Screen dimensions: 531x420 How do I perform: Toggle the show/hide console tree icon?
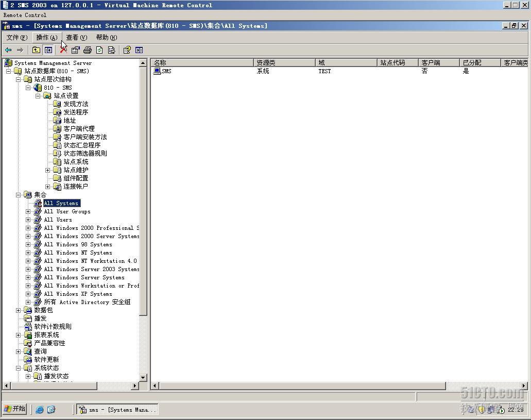tap(48, 50)
